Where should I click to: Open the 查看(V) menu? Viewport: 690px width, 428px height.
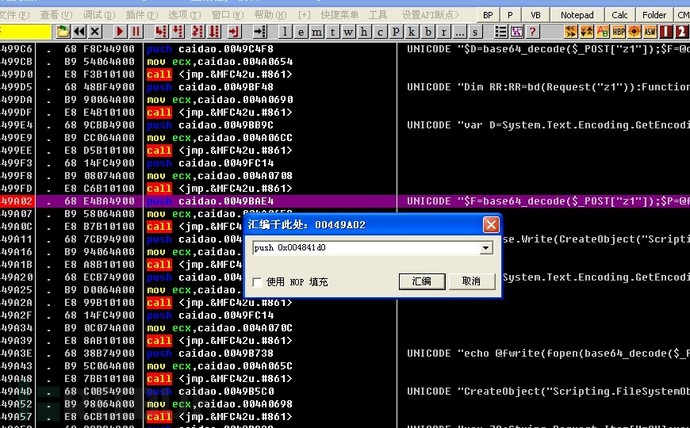56,15
